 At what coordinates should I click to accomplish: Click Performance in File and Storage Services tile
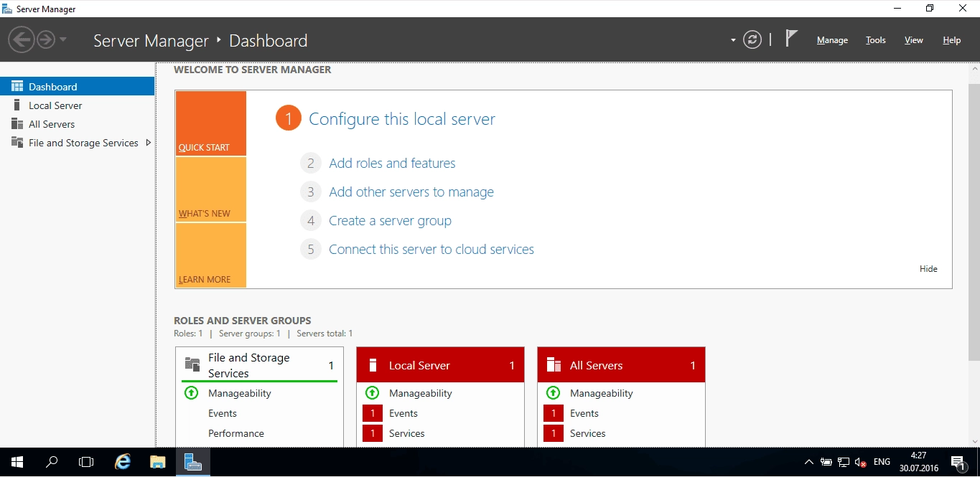click(236, 433)
